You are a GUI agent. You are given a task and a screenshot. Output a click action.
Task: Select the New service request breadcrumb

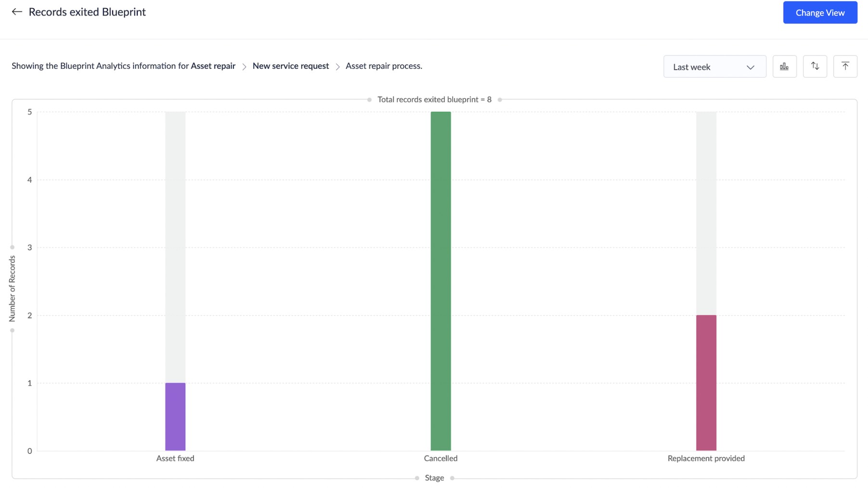290,66
